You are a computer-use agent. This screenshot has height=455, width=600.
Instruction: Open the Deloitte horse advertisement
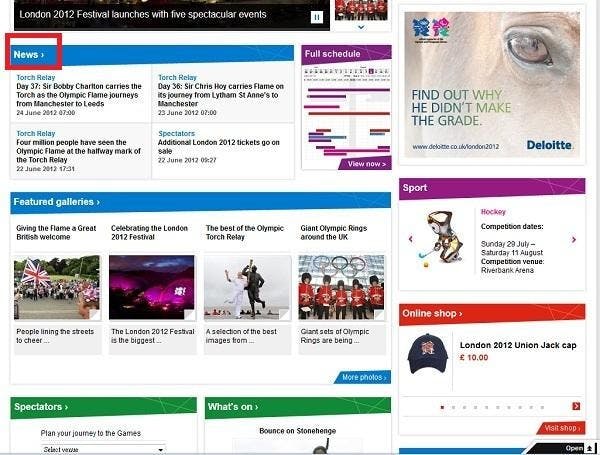492,85
